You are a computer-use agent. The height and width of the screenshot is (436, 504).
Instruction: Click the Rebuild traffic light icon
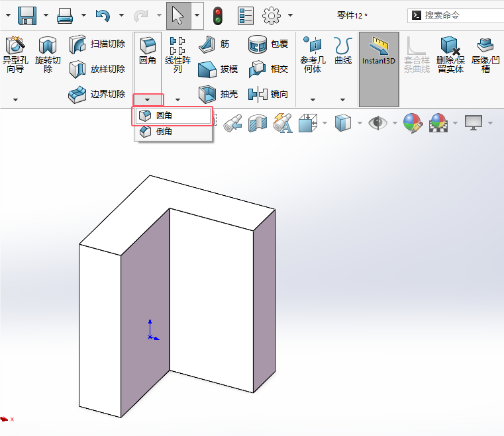218,16
